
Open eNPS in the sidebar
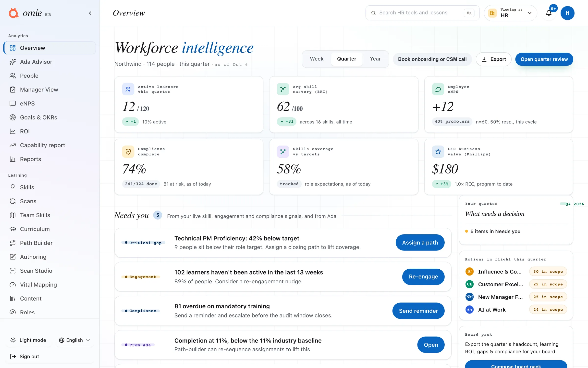click(x=49, y=104)
